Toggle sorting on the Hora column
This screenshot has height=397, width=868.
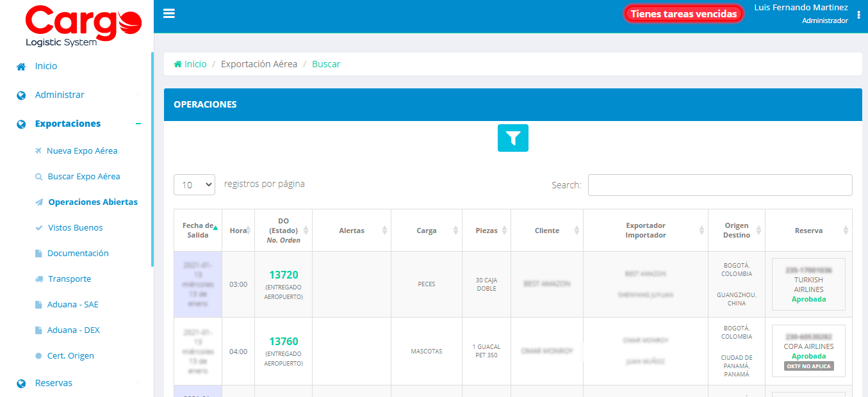(238, 230)
